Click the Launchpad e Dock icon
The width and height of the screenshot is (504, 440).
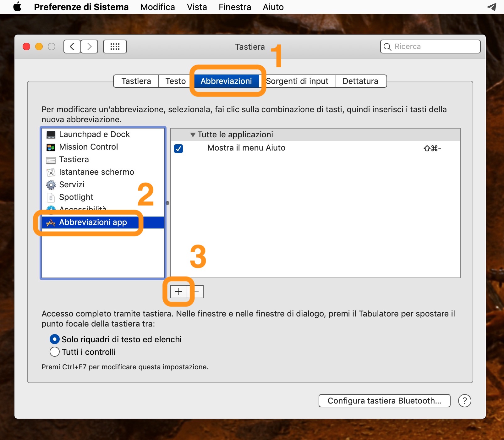pos(51,135)
